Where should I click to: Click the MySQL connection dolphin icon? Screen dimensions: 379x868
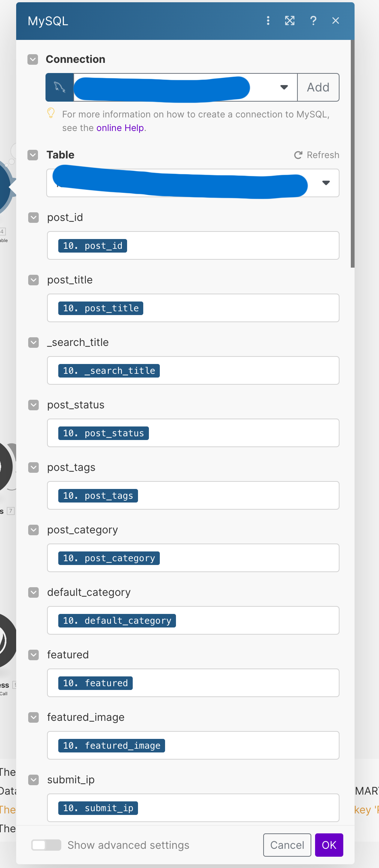click(x=59, y=87)
